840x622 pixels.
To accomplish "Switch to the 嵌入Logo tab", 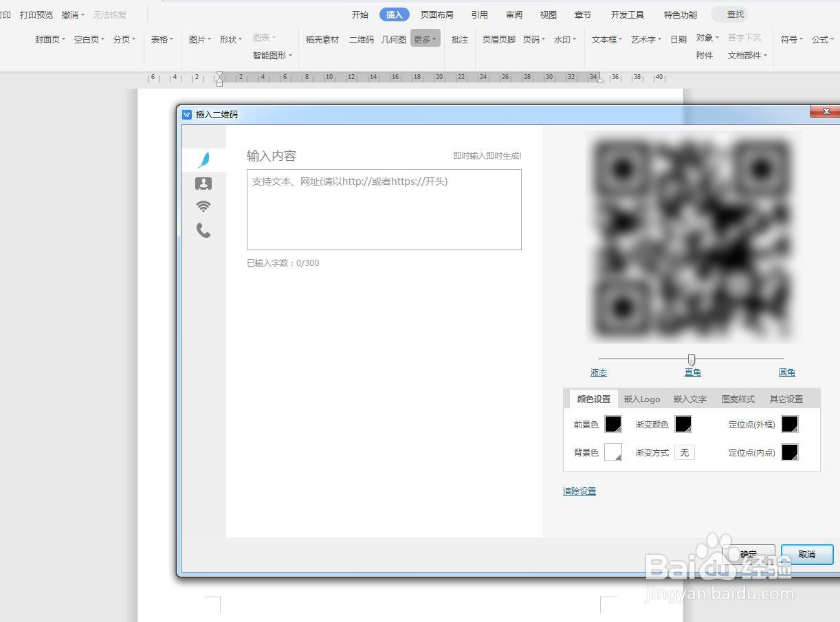I will pyautogui.click(x=642, y=399).
